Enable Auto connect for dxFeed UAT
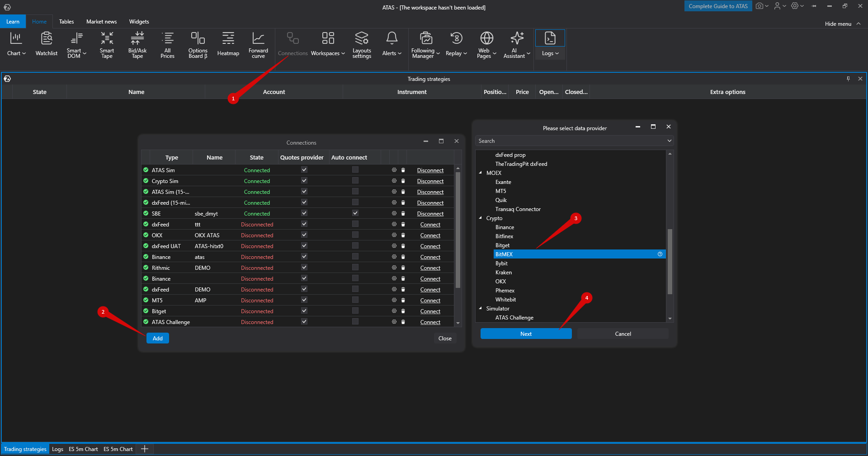 [355, 246]
